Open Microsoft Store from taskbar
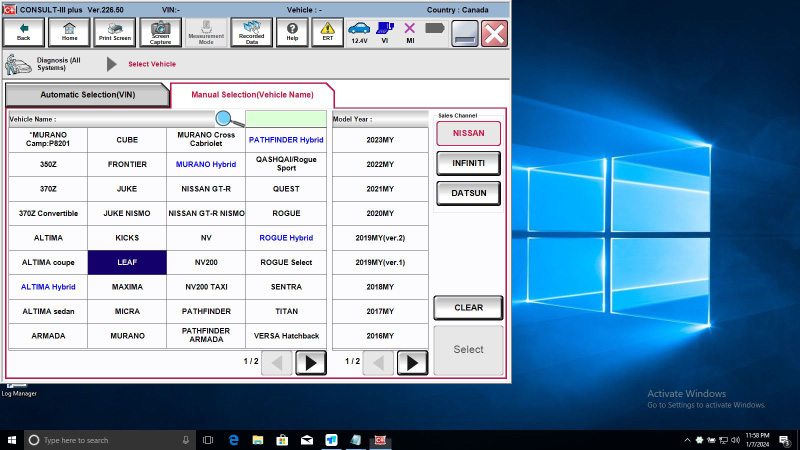This screenshot has width=800, height=450. pos(282,440)
